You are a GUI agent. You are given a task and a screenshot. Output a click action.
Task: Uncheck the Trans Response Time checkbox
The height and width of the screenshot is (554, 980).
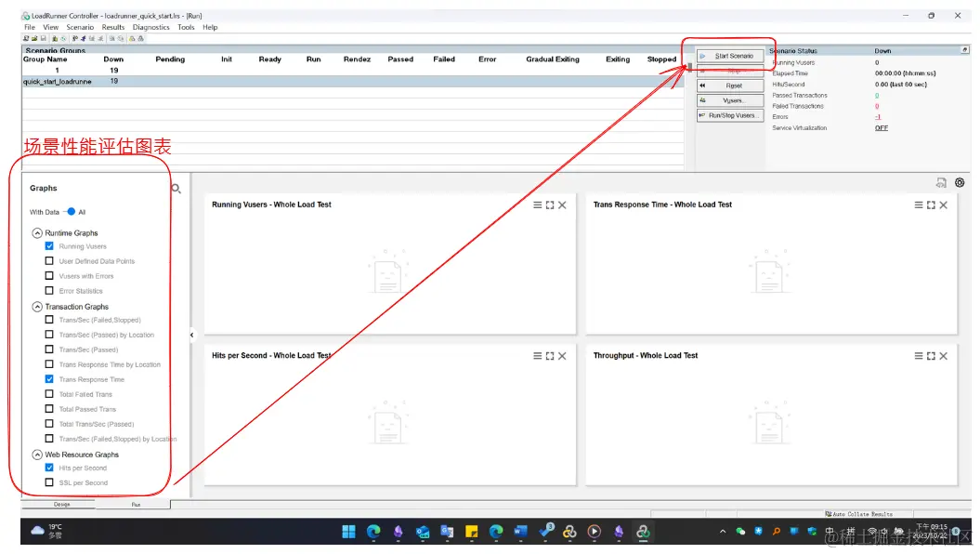pos(49,379)
